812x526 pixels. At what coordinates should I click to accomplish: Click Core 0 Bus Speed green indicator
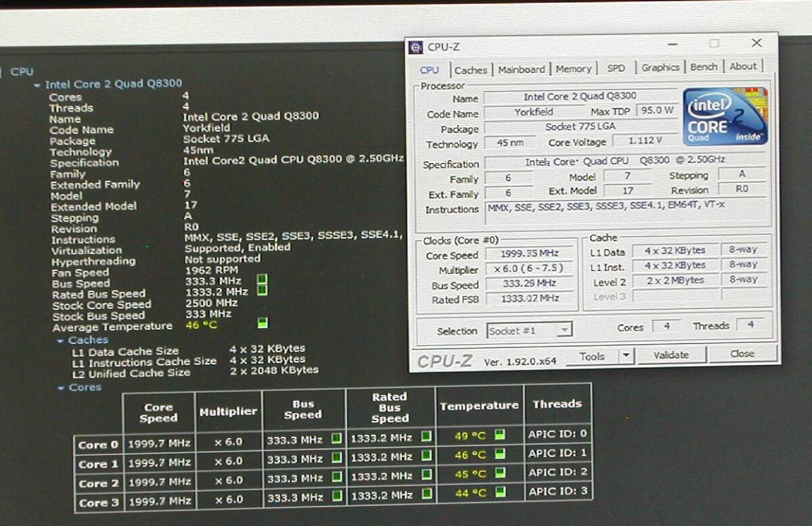336,438
